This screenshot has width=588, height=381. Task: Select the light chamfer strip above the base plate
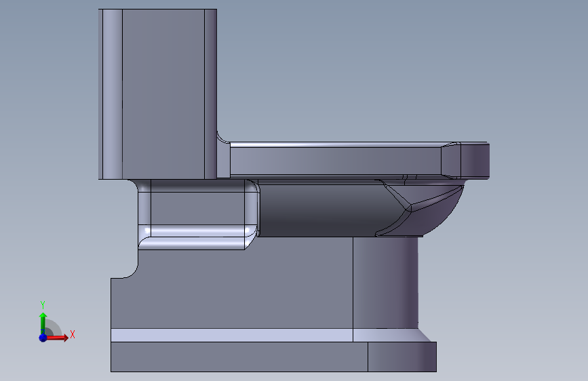(232, 335)
